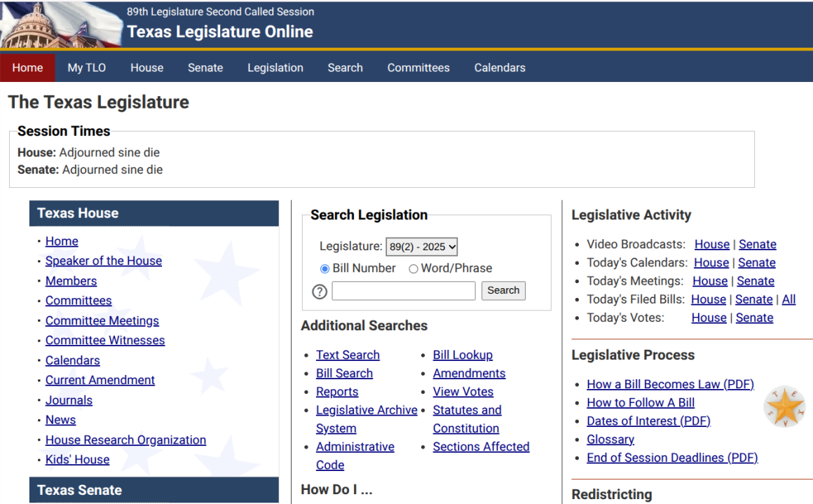Open Committee Meetings link
The height and width of the screenshot is (504, 813).
[x=102, y=321]
